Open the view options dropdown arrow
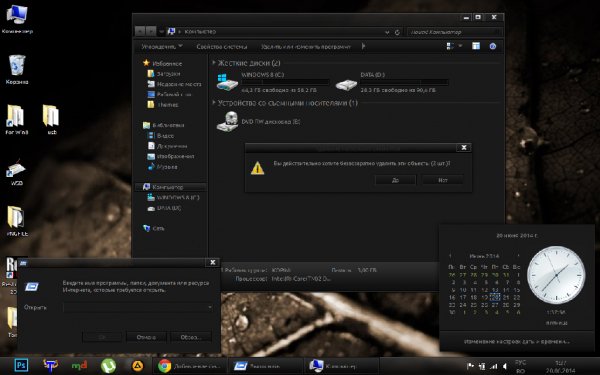The width and height of the screenshot is (600, 375). pos(460,46)
